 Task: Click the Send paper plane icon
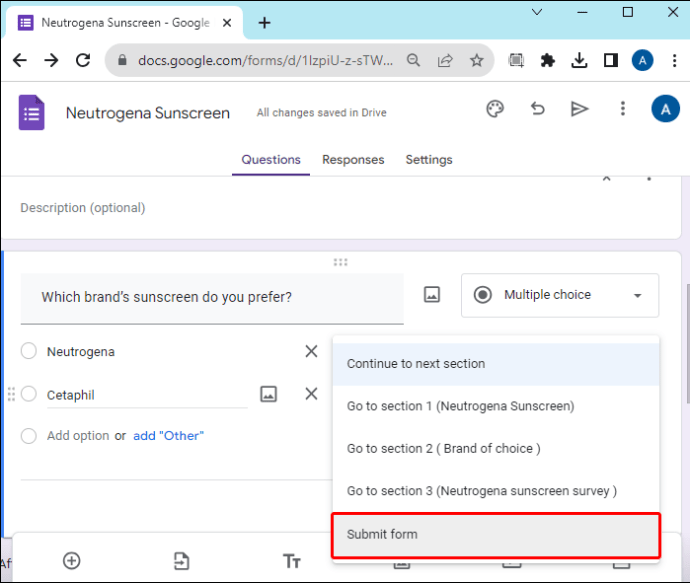[x=579, y=109]
